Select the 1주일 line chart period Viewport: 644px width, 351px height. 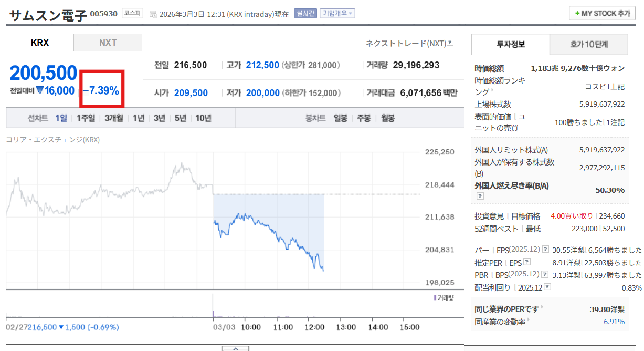click(86, 118)
